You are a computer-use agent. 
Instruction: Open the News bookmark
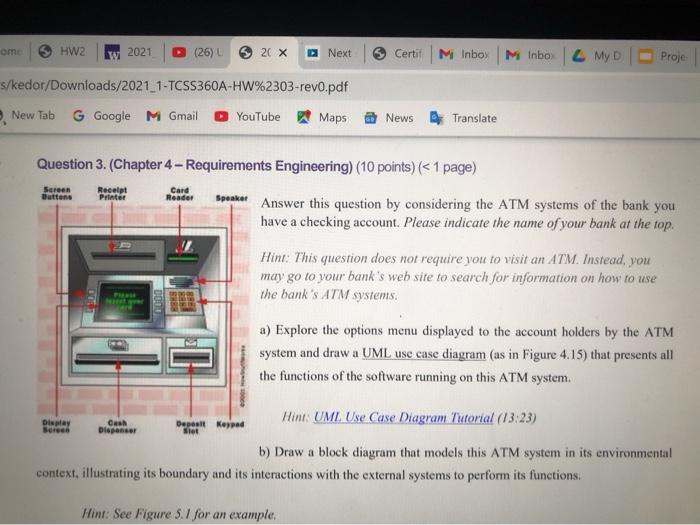(x=389, y=118)
